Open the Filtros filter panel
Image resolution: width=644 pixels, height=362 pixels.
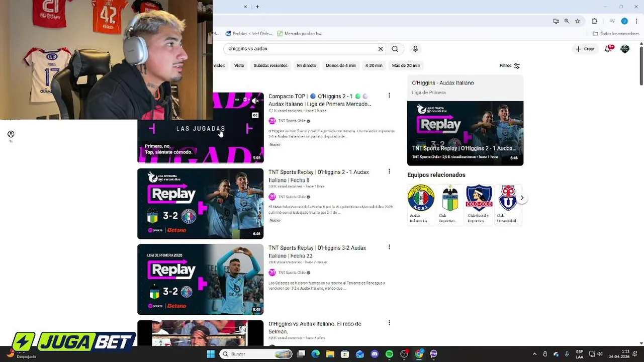pyautogui.click(x=510, y=65)
